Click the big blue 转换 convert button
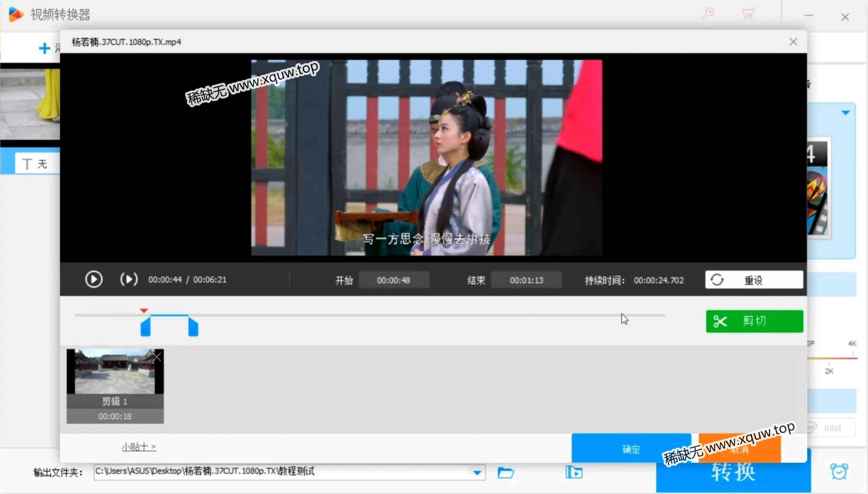This screenshot has width=868, height=494. pyautogui.click(x=733, y=472)
